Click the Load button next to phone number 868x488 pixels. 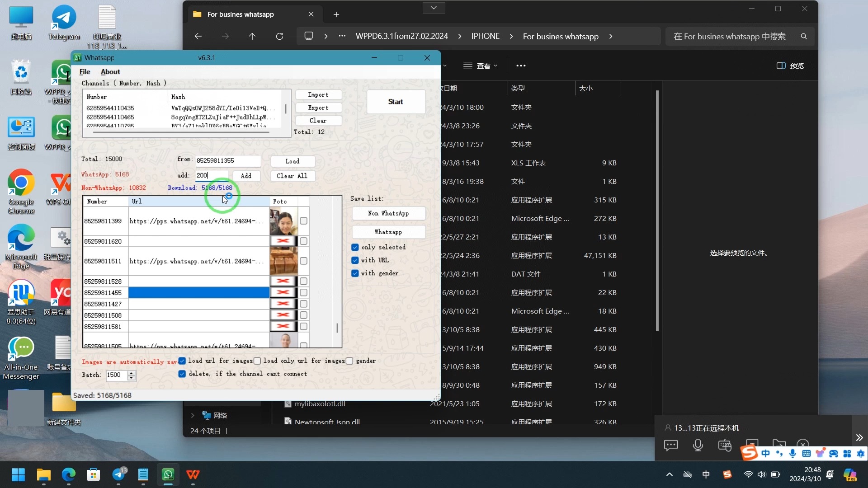293,161
